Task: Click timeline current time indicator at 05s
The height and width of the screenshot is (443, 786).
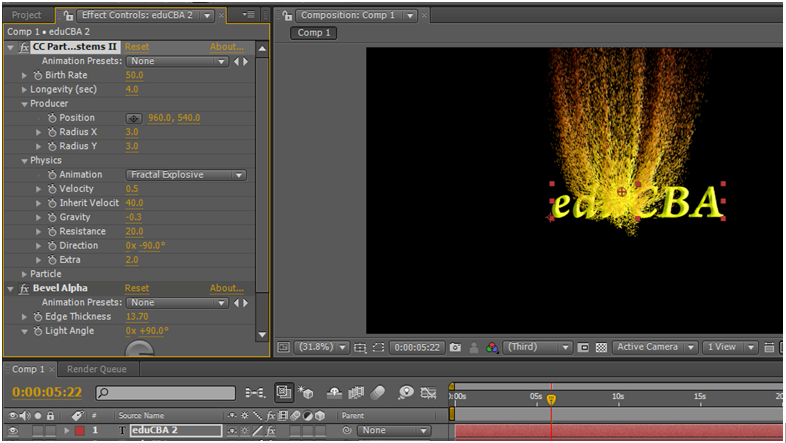Action: click(x=551, y=399)
